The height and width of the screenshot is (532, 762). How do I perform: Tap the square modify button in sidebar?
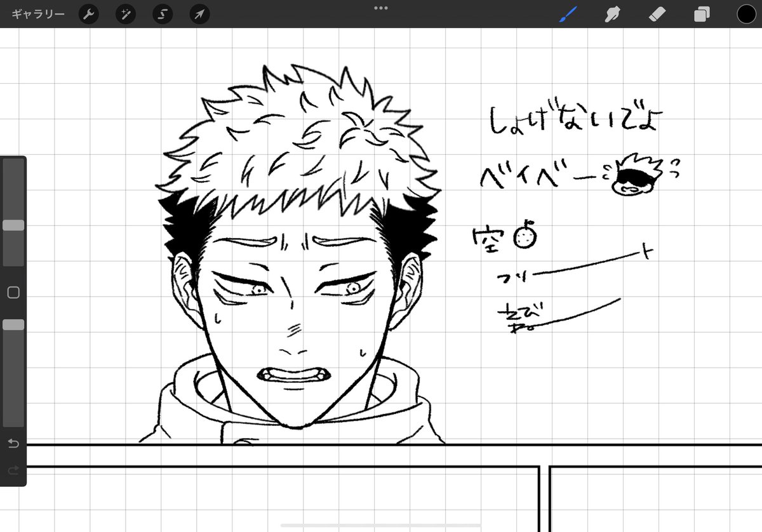[x=13, y=293]
